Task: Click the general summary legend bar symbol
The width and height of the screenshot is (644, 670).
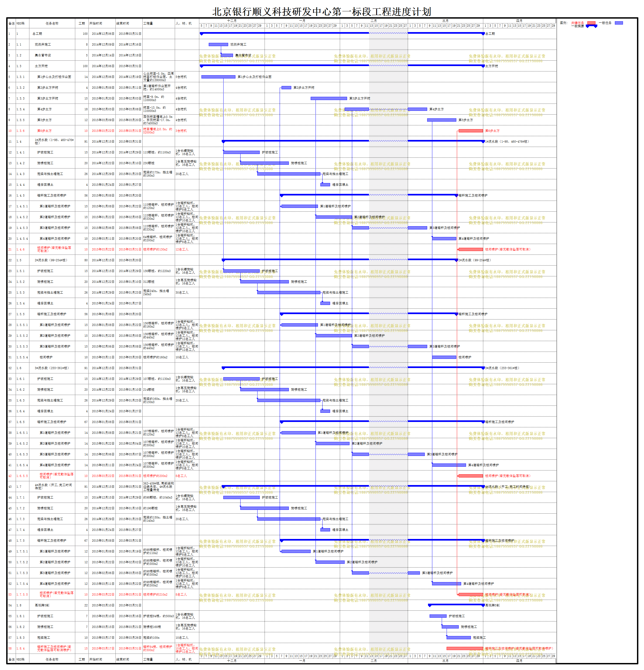Action: [591, 26]
